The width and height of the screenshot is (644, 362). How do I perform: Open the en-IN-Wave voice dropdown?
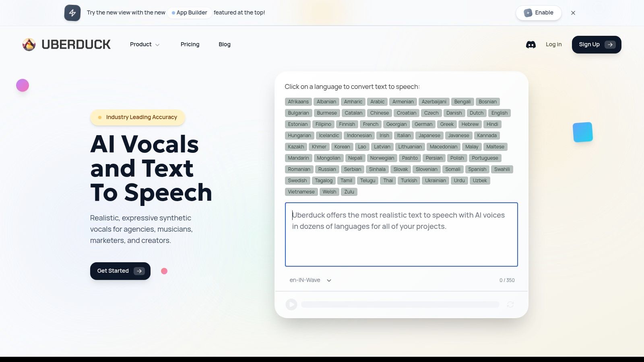click(310, 280)
